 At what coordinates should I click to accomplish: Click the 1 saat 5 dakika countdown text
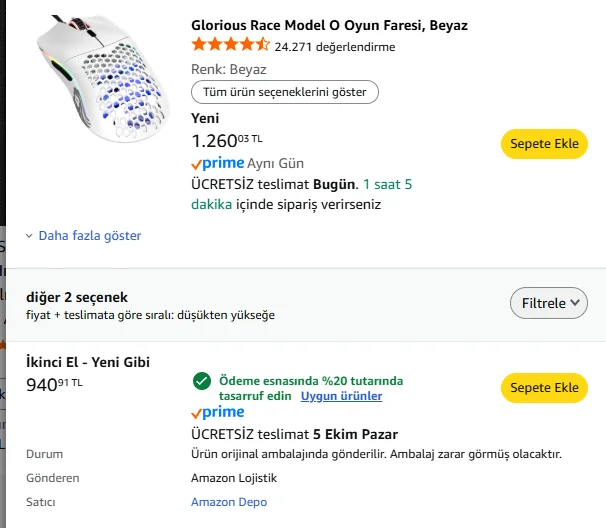[387, 185]
